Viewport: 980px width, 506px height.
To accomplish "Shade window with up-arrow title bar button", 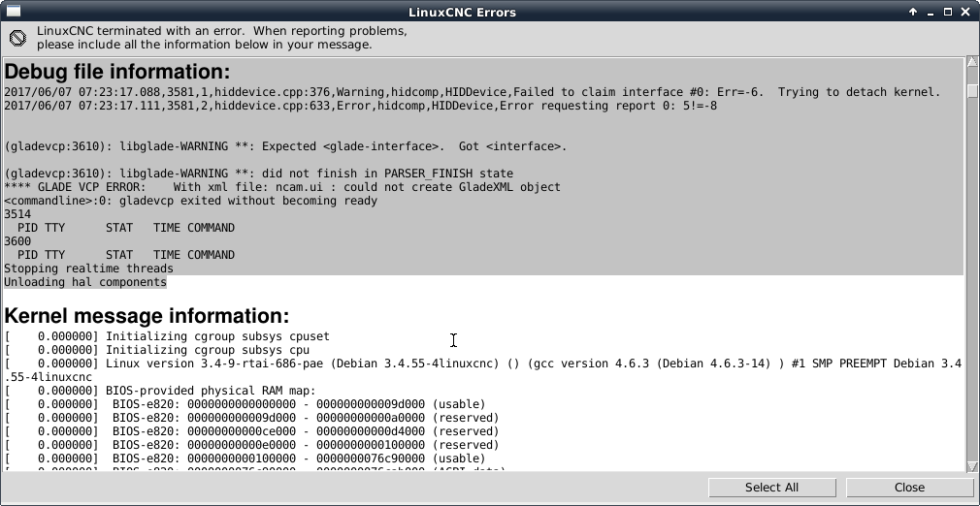I will point(913,12).
